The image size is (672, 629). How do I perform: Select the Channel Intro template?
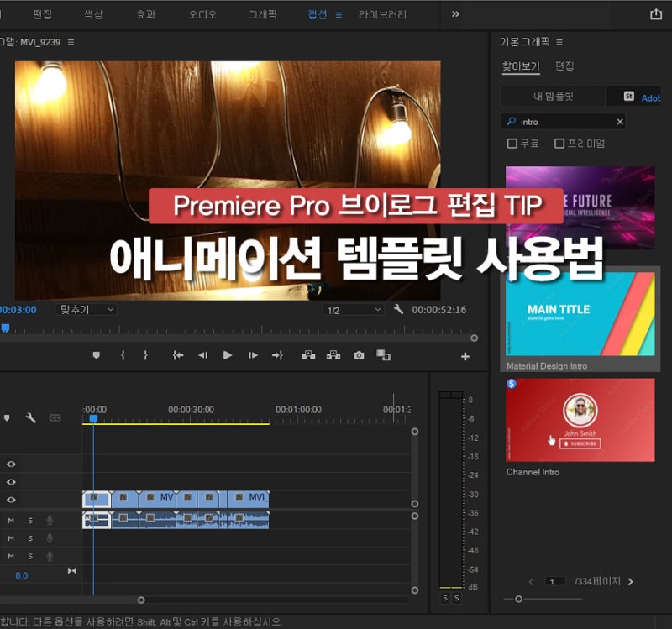(580, 427)
